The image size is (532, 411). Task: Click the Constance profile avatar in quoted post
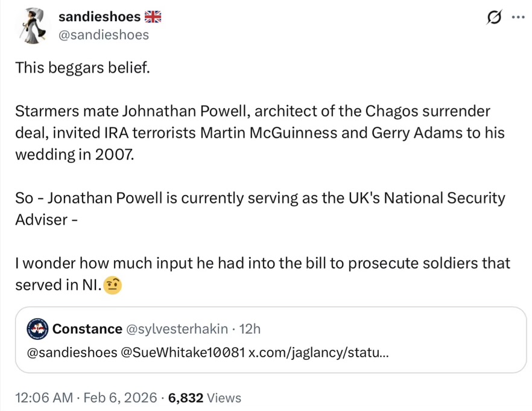38,329
